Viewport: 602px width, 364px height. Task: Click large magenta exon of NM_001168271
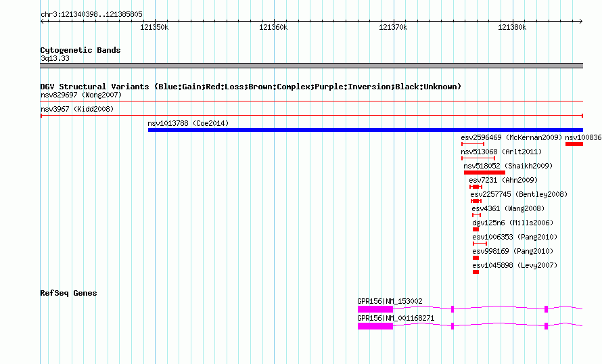(375, 326)
